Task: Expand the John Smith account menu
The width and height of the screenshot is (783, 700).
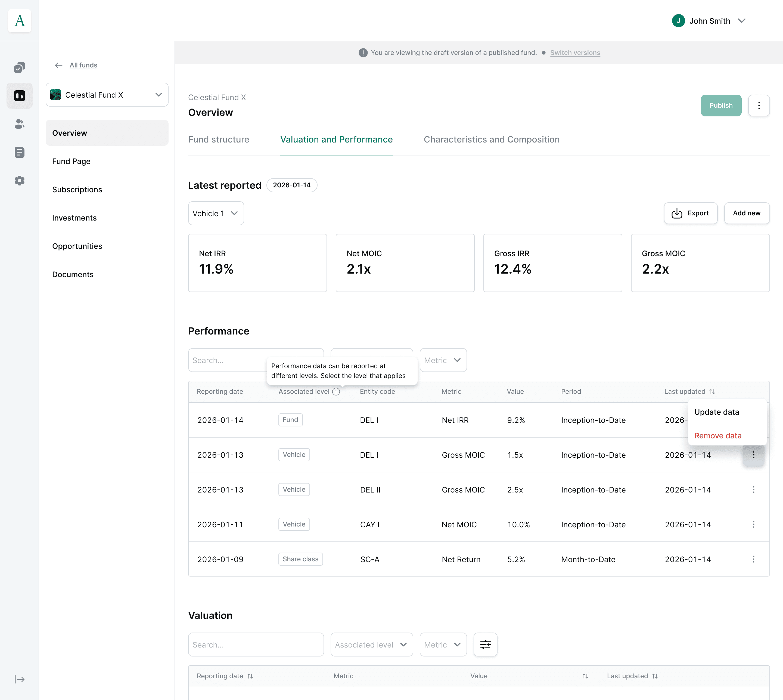Action: pos(742,21)
